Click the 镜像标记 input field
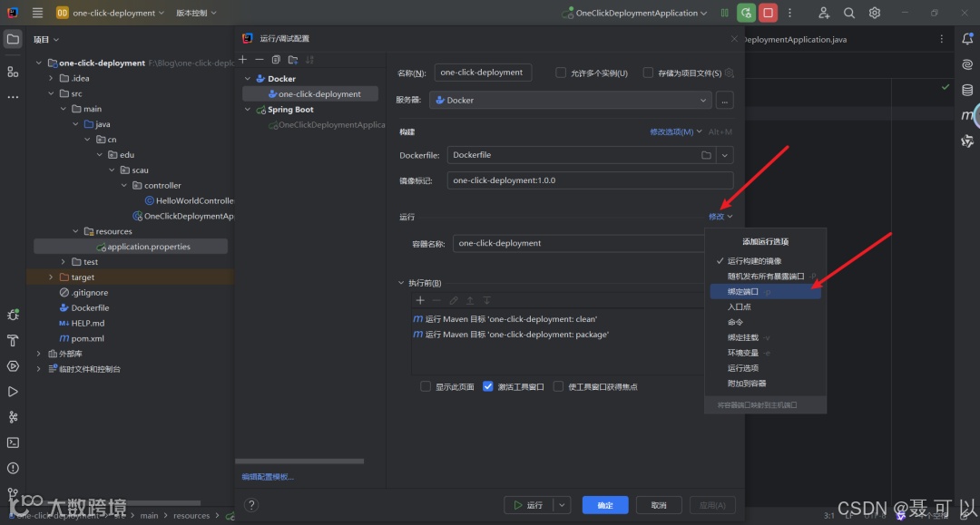This screenshot has width=980, height=525. [x=590, y=180]
